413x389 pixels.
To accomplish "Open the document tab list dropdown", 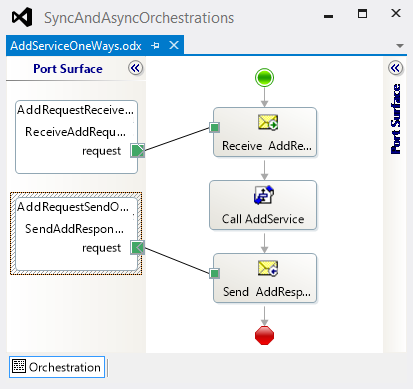I will (x=400, y=46).
